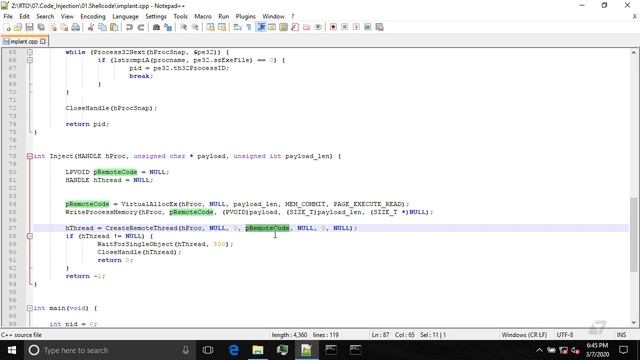Open the Search menu

pyautogui.click(x=45, y=16)
